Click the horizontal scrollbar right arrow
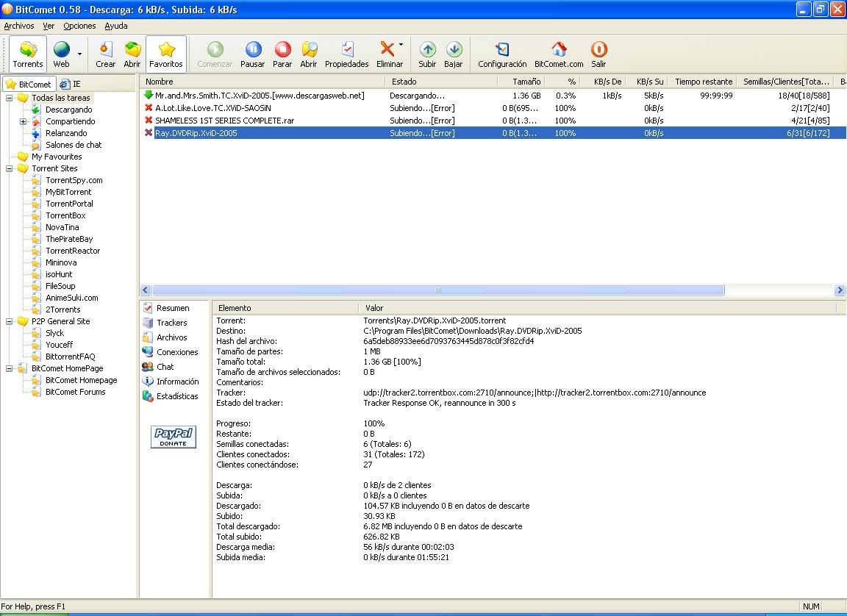Screen dimensions: 847x616 tap(840, 290)
